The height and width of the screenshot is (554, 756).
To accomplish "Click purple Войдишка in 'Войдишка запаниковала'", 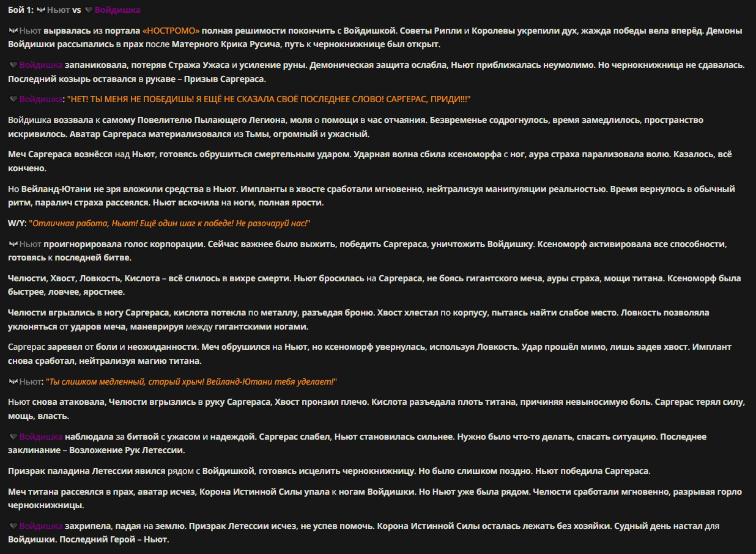I will point(41,64).
